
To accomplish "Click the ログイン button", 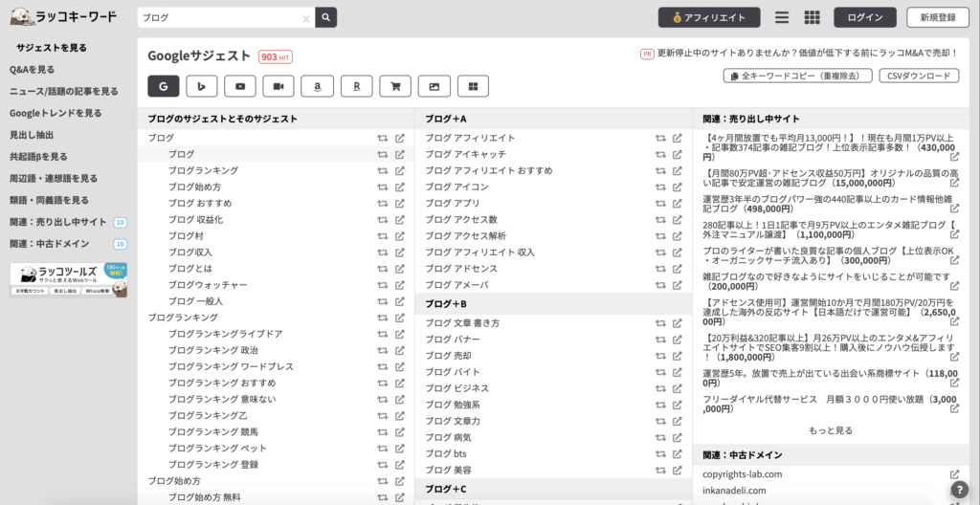I will (865, 17).
